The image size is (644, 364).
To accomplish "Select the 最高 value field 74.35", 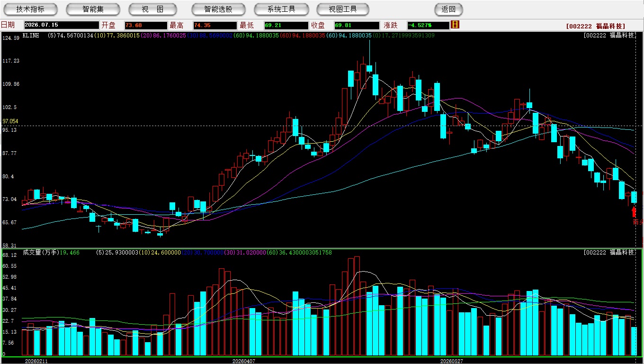I will [x=215, y=25].
